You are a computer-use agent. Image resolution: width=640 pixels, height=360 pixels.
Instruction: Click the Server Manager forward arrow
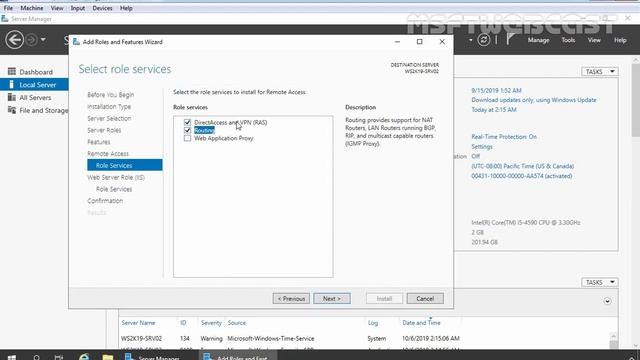click(x=31, y=40)
